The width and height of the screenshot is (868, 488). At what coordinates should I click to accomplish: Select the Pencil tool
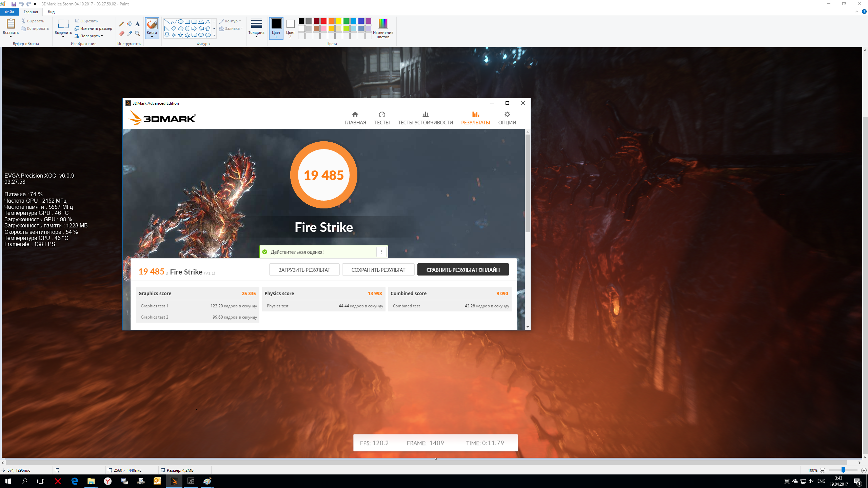pyautogui.click(x=121, y=24)
